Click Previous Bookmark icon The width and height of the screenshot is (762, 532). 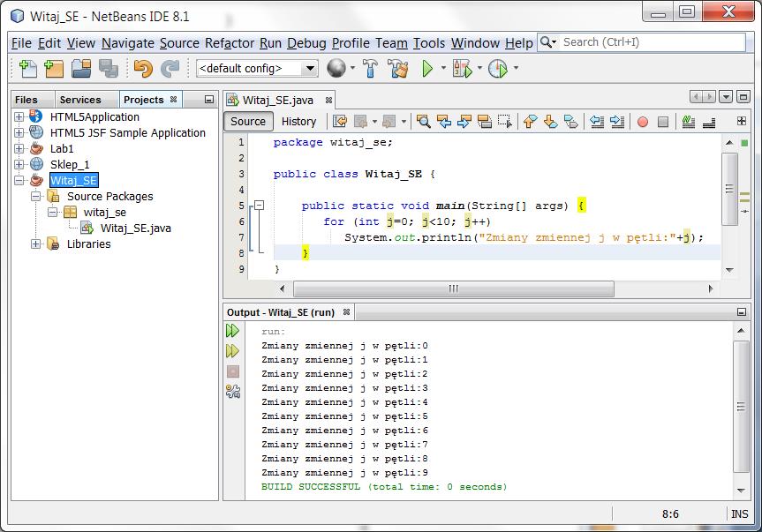530,122
